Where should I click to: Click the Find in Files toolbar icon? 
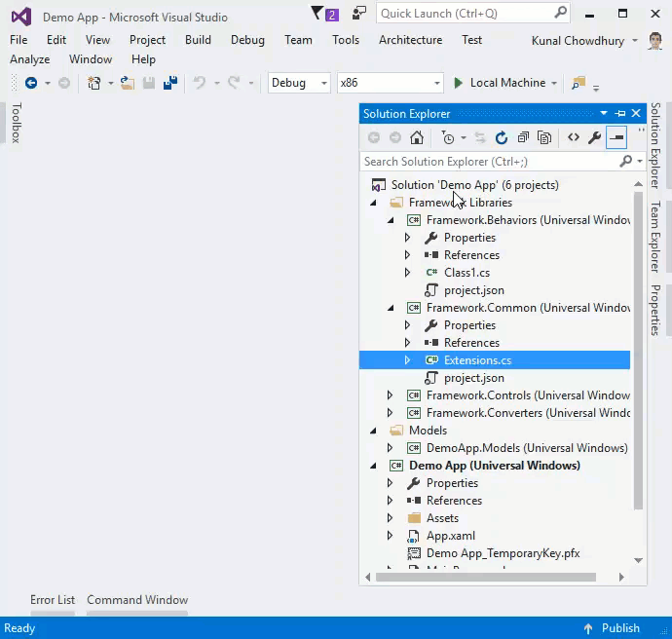click(x=579, y=83)
